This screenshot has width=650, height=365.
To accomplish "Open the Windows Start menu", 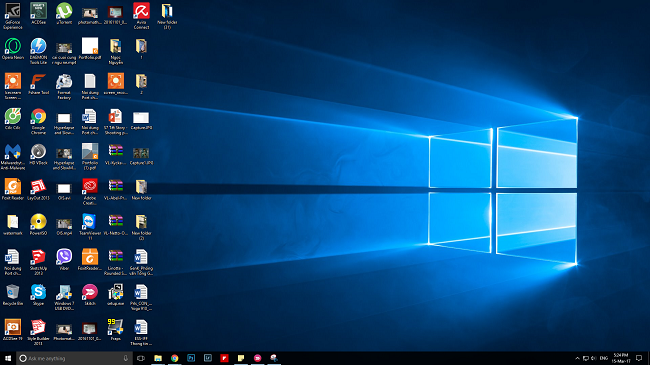I will pyautogui.click(x=8, y=358).
